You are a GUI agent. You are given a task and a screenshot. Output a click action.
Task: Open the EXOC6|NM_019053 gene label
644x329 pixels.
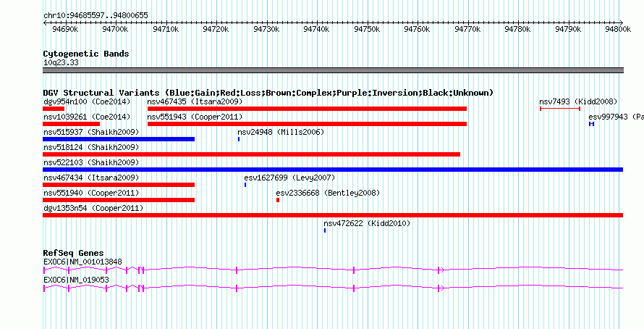[x=76, y=280]
